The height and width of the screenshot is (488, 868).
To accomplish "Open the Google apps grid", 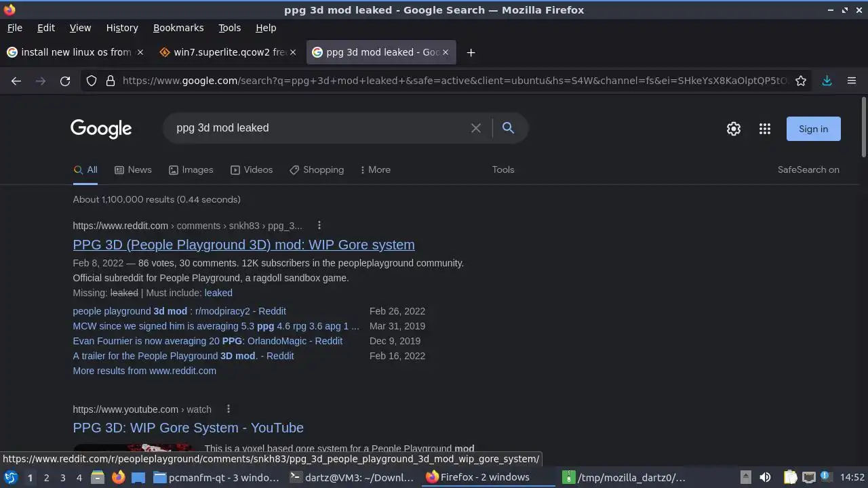I will pyautogui.click(x=765, y=129).
